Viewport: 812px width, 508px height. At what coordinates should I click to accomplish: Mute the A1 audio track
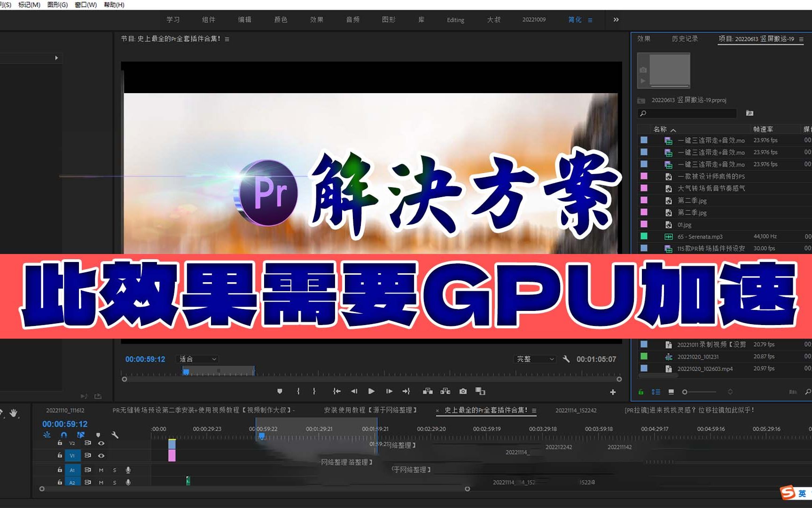(x=101, y=470)
